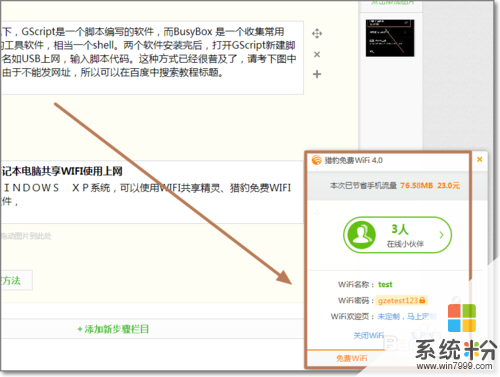Screen dimensions: 500x377
Task: Click the 本次已节省手机流量 label
Action: coord(363,185)
